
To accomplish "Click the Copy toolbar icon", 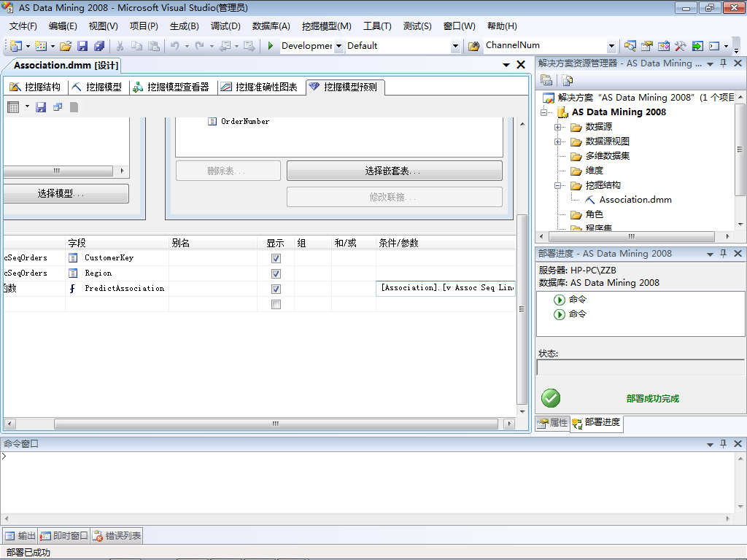I will (136, 46).
